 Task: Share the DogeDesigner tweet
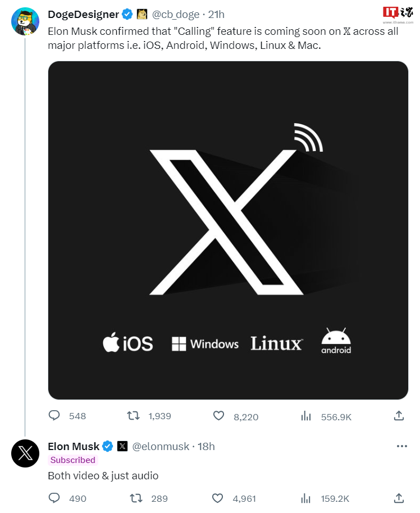[399, 416]
